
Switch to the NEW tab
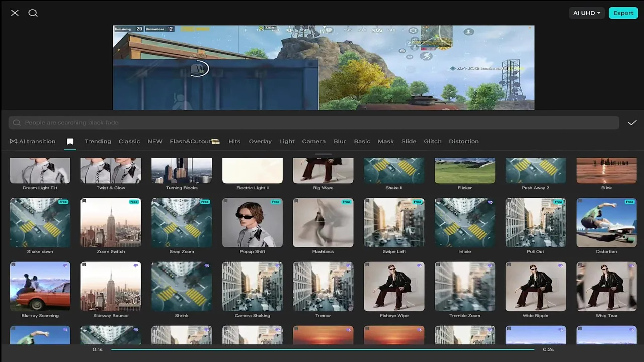pos(155,141)
